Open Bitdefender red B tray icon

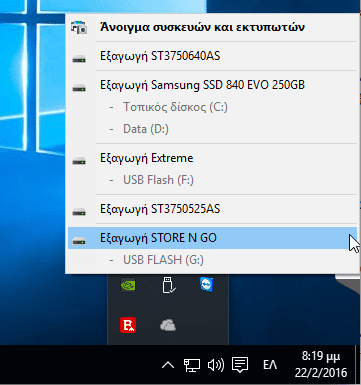click(x=128, y=325)
